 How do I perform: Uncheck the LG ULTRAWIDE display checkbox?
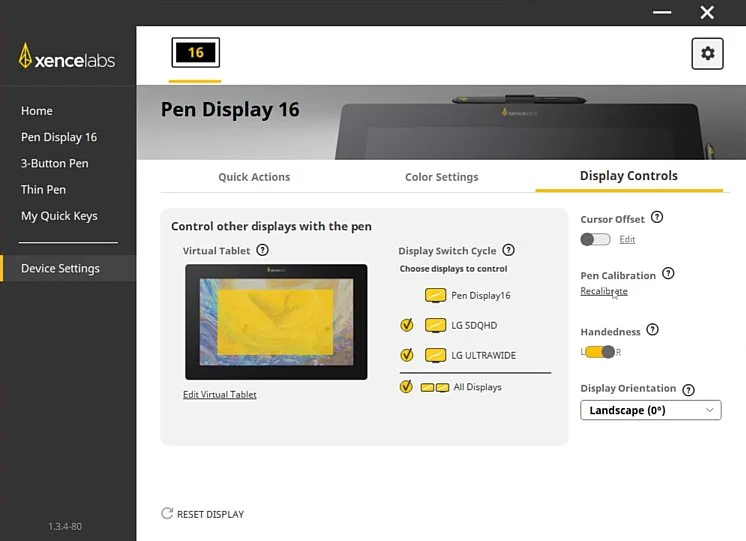pyautogui.click(x=406, y=355)
